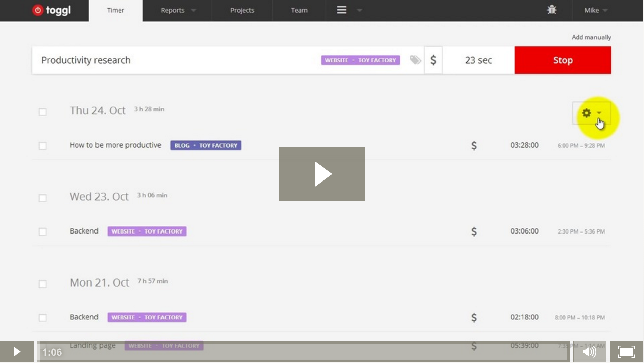Image resolution: width=644 pixels, height=363 pixels.
Task: Click the 7 h 57 min daily total
Action: [x=153, y=281]
